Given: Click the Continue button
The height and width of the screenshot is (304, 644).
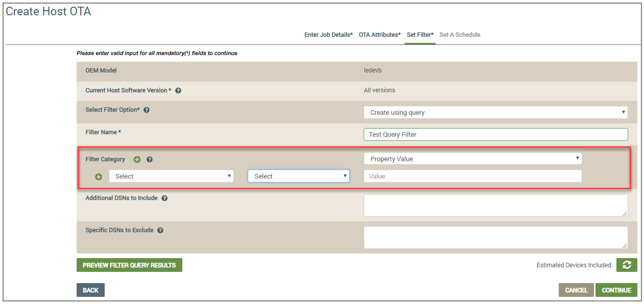Looking at the screenshot, I should tap(616, 290).
